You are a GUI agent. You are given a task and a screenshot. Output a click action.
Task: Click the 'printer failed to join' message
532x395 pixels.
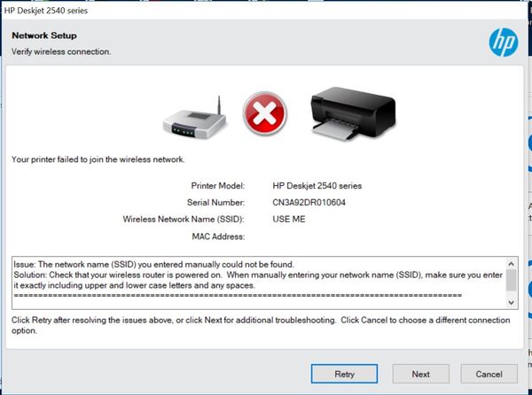98,159
